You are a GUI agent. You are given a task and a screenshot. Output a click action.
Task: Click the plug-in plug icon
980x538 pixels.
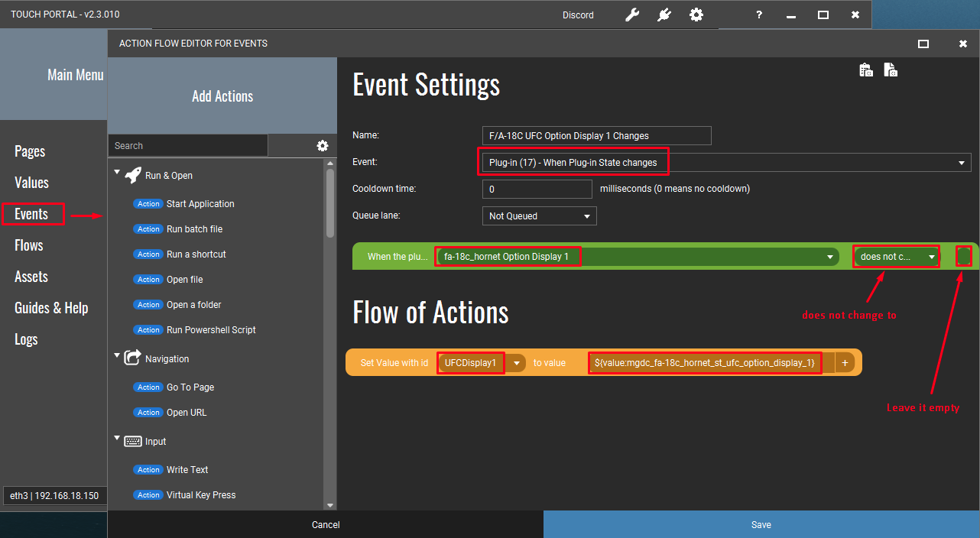[x=664, y=15]
